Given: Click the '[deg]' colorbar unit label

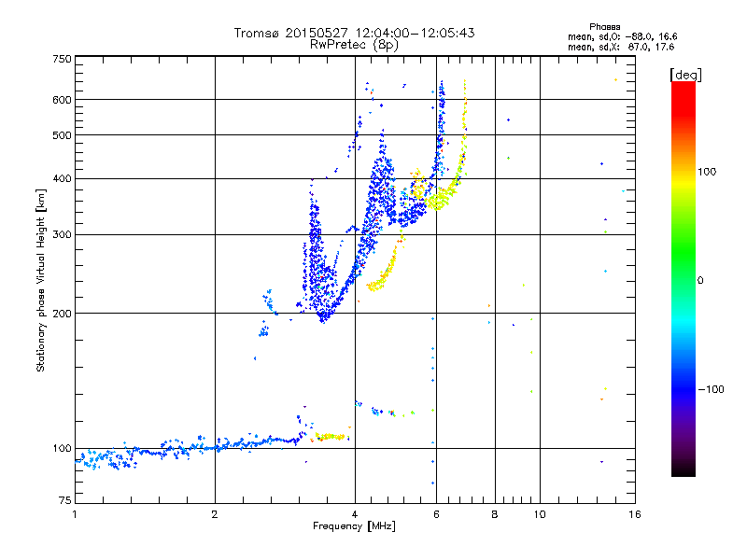Looking at the screenshot, I should (685, 75).
